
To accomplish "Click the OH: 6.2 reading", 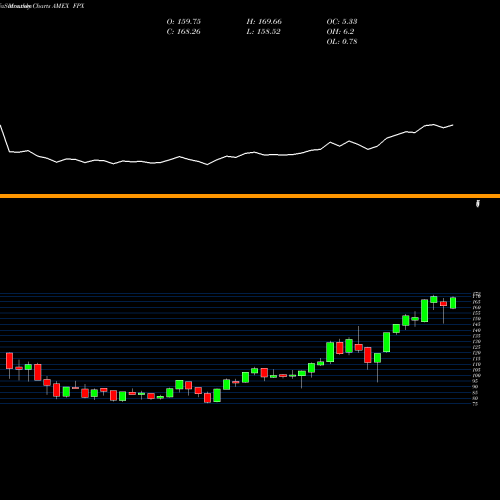I will (x=340, y=32).
